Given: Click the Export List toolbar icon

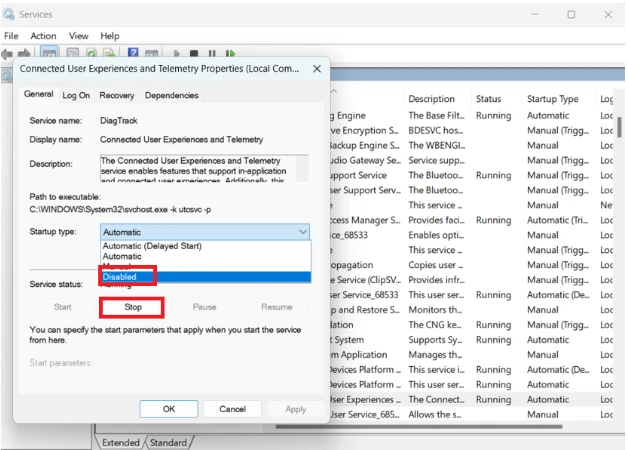Looking at the screenshot, I should tap(109, 53).
